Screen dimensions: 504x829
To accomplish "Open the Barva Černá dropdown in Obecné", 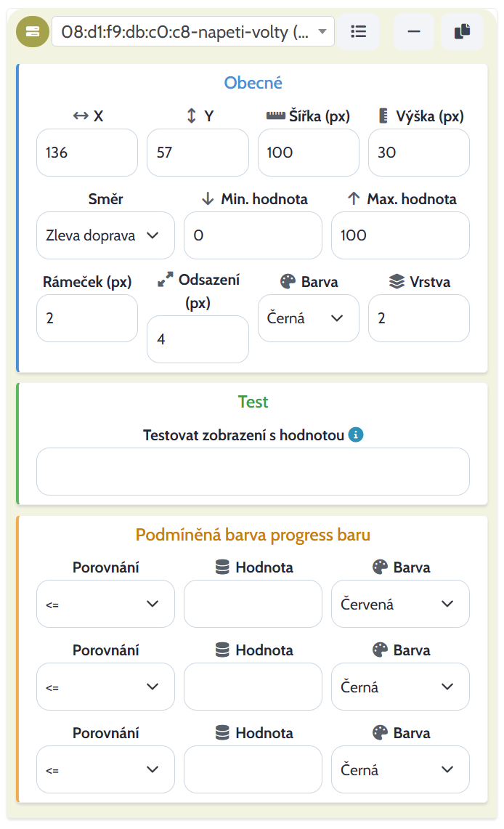I will point(309,318).
